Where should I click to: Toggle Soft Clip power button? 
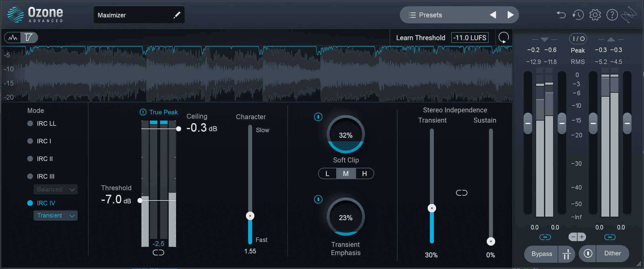(318, 117)
